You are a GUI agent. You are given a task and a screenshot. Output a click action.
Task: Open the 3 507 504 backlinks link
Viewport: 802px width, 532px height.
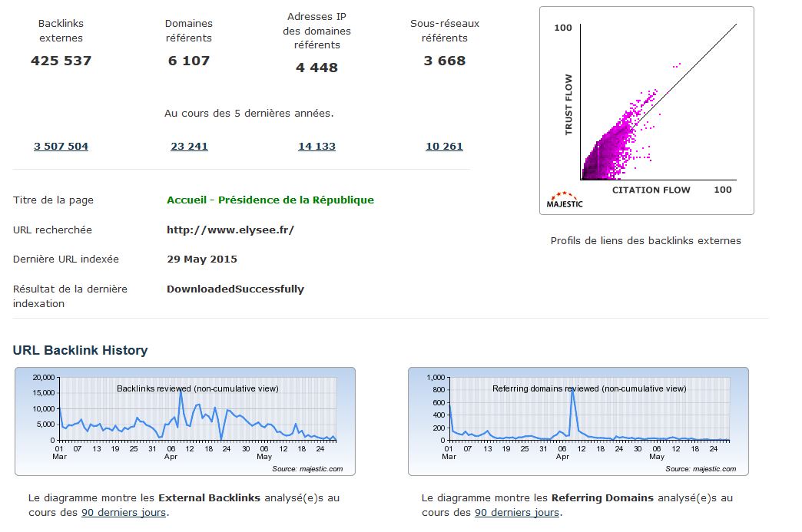pos(61,146)
